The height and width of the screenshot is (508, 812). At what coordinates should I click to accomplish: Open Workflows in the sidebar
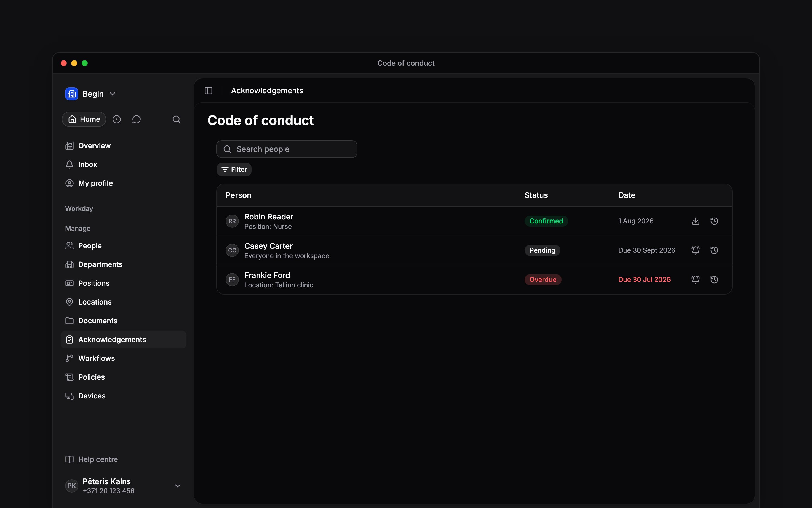(x=124, y=358)
